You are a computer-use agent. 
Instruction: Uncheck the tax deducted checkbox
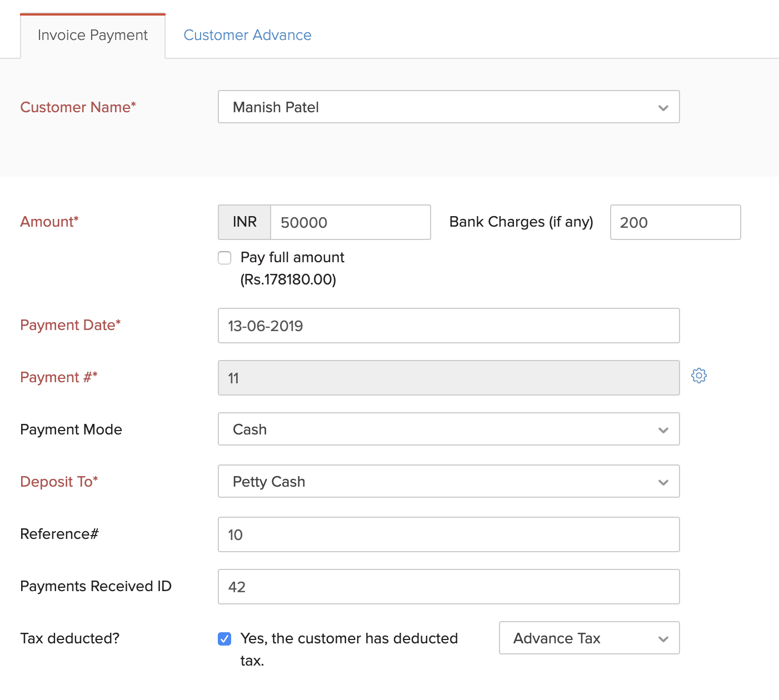coord(224,639)
